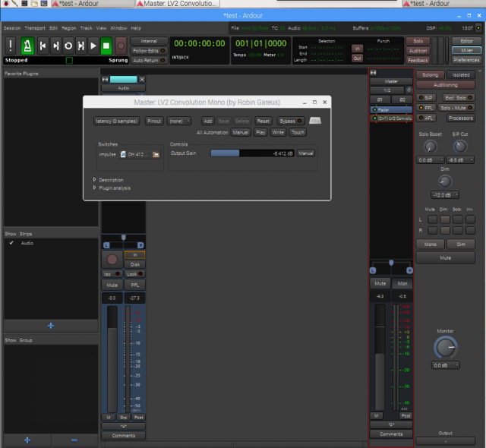Click the round button beside Master 1/2
Screen dimensions: 486x448
point(409,90)
